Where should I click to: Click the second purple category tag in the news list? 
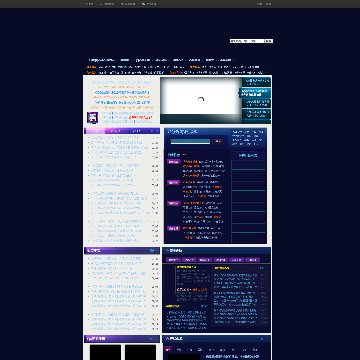(173, 182)
